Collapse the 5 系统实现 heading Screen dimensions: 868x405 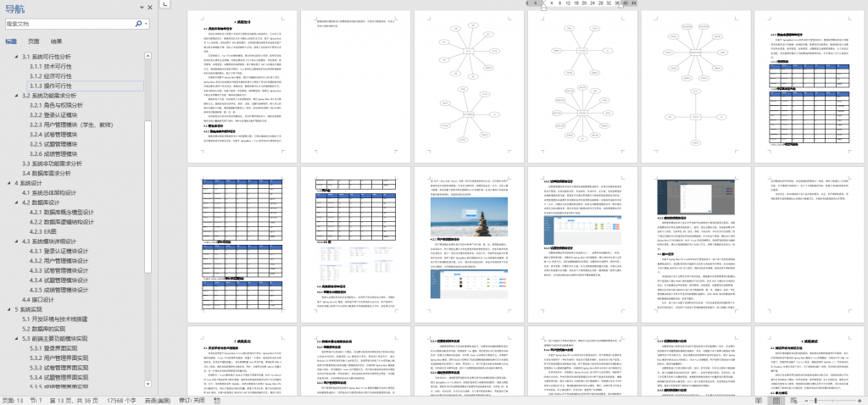click(x=8, y=309)
